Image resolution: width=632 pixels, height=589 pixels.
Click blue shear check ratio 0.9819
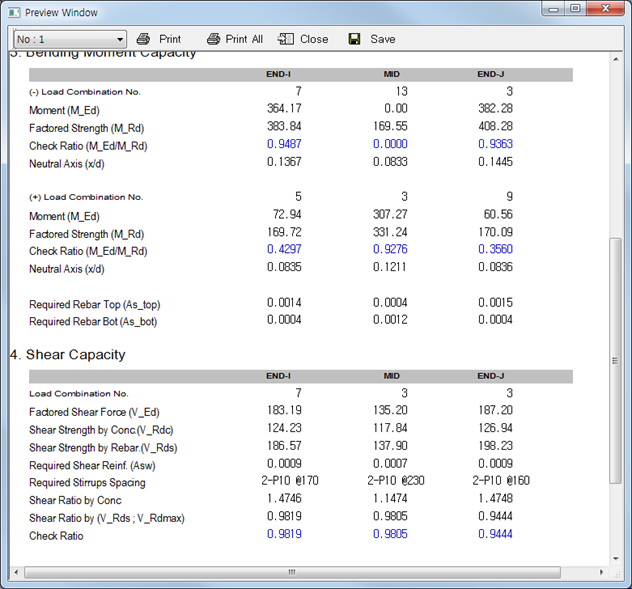tap(284, 534)
